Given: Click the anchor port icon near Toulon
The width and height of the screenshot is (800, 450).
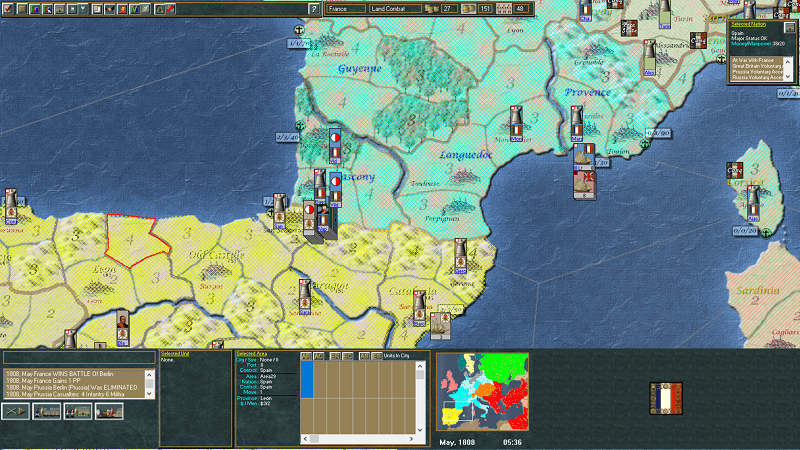Looking at the screenshot, I should 645,144.
